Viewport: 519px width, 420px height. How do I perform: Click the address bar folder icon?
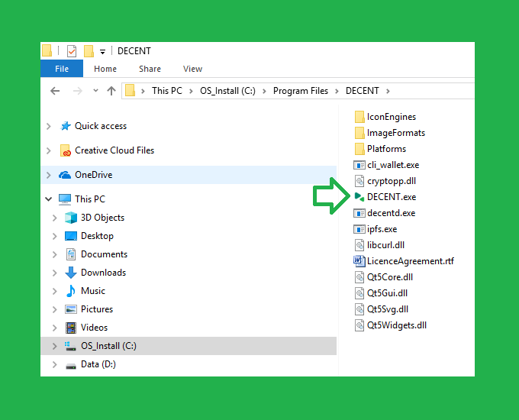click(x=130, y=90)
